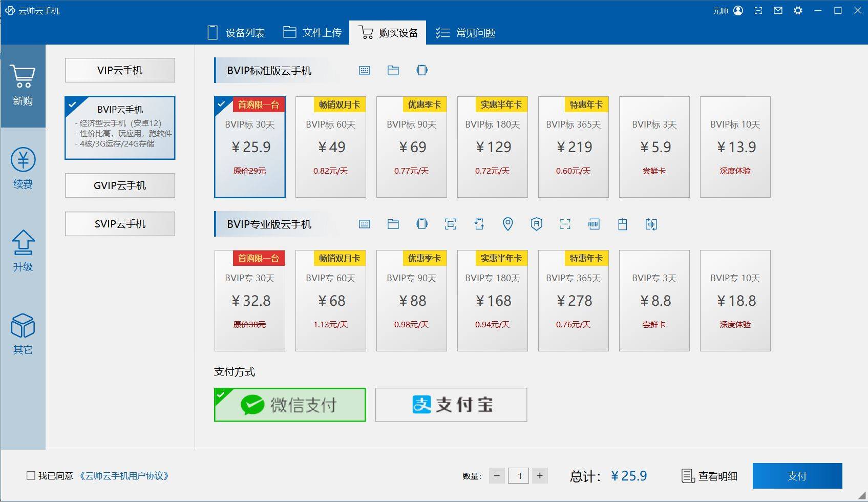Click the scan frame icon in BVIP专业版 row
Image resolution: width=868 pixels, height=502 pixels.
pos(565,224)
